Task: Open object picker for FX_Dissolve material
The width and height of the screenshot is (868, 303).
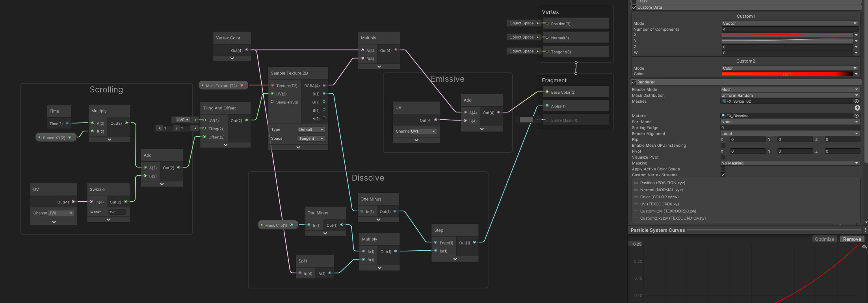Action: coord(856,116)
